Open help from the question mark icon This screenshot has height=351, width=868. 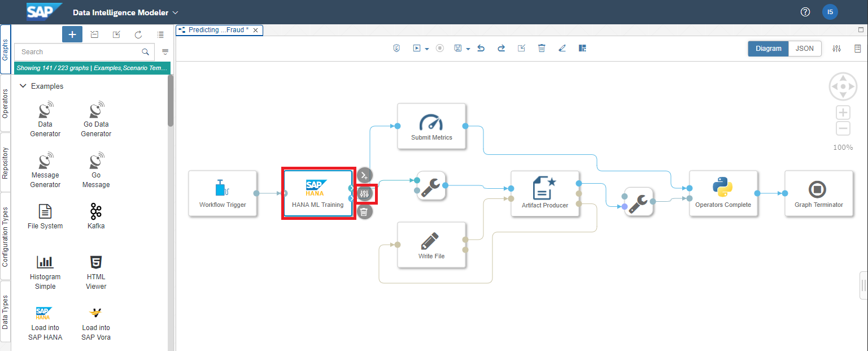pos(805,12)
